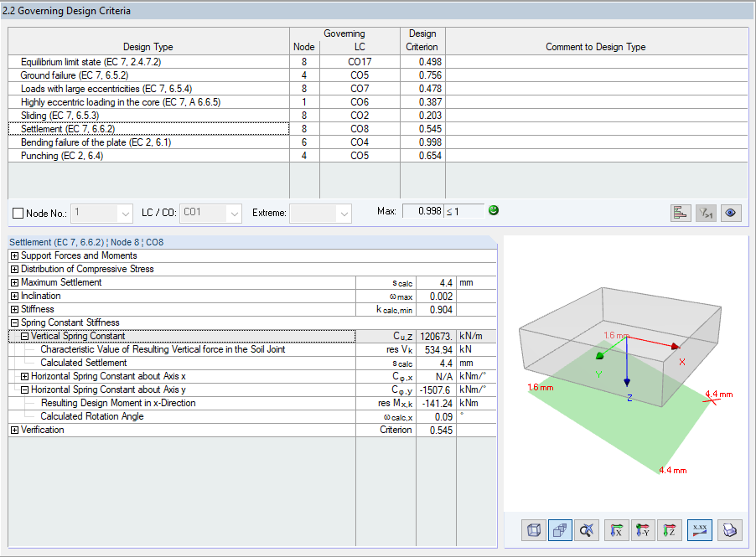Image resolution: width=756 pixels, height=557 pixels.
Task: Set the view in Z direction
Action: pos(671,530)
